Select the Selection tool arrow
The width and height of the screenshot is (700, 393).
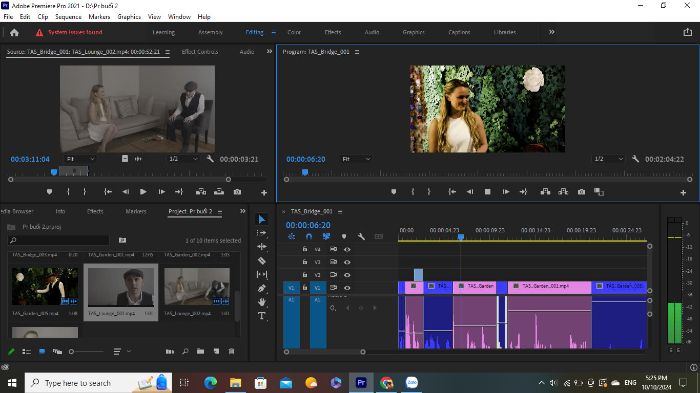click(x=262, y=219)
